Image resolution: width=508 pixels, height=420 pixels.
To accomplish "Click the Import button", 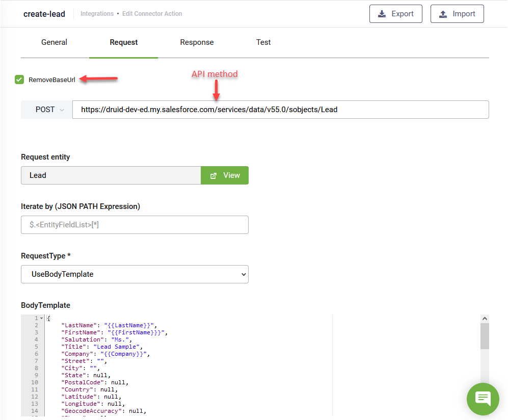I will click(457, 14).
